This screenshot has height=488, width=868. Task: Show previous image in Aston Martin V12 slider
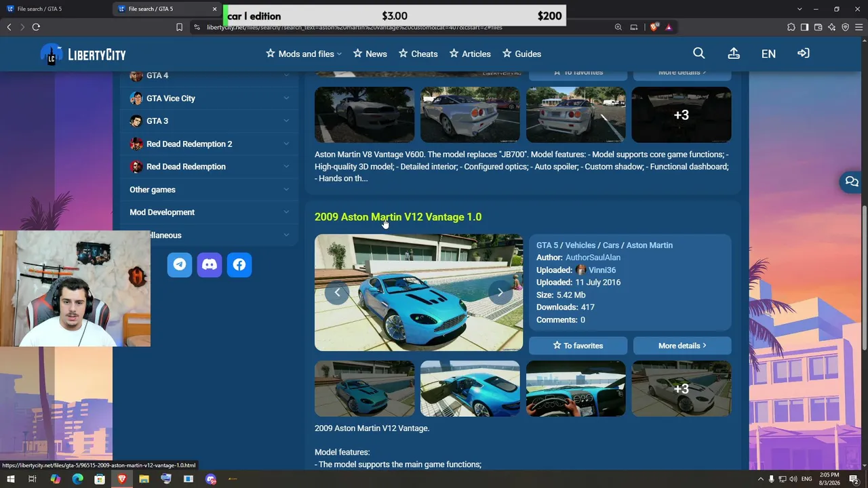(337, 292)
